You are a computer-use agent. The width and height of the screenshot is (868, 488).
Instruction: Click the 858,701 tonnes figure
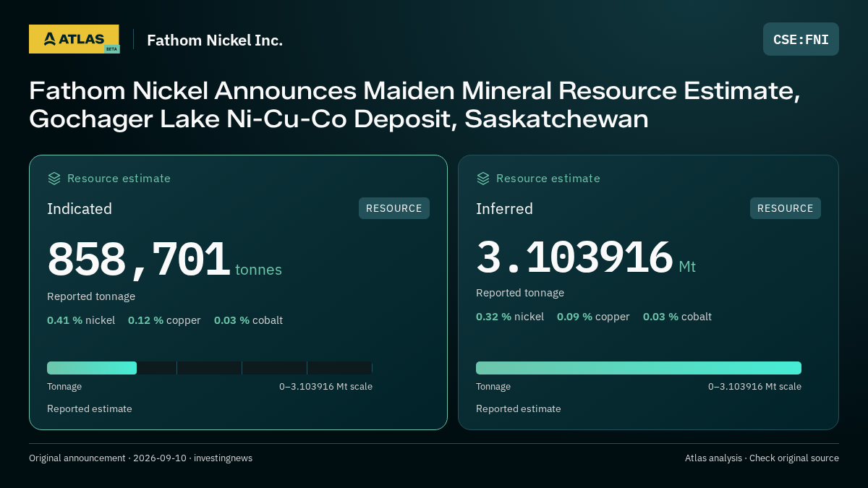165,260
